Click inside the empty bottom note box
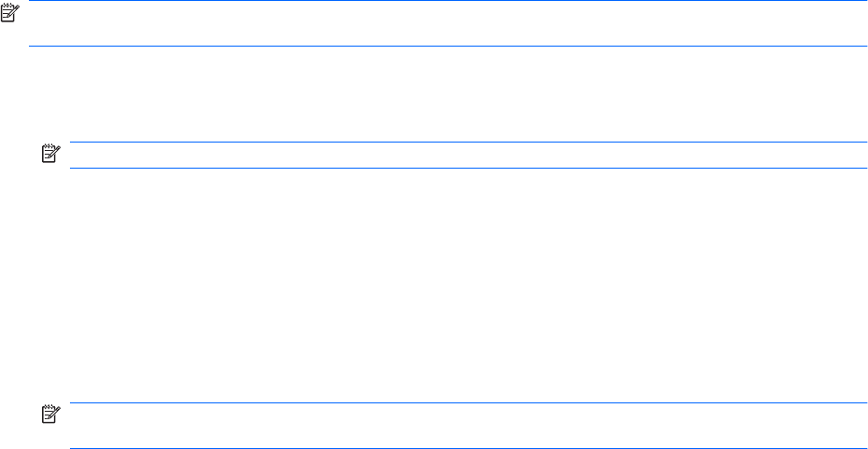Viewport: 868px width, 449px height. pyautogui.click(x=466, y=427)
